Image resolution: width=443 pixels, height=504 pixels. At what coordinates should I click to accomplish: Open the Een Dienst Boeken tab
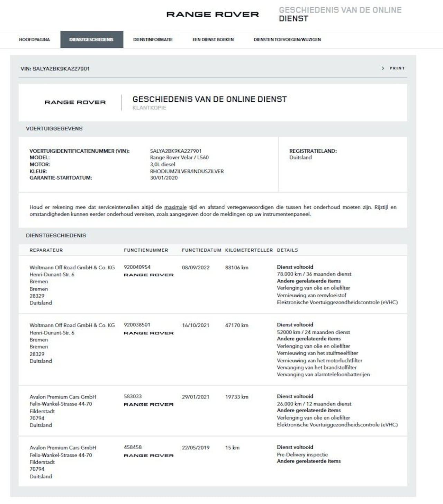coord(213,40)
